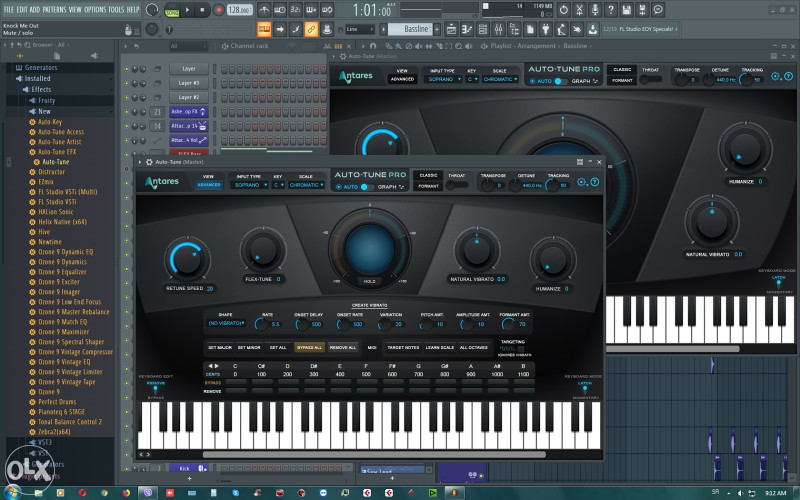Screen dimensions: 800x500
Task: Open Scale CHROMATIC dropdown in front Auto-Tune
Action: [306, 185]
